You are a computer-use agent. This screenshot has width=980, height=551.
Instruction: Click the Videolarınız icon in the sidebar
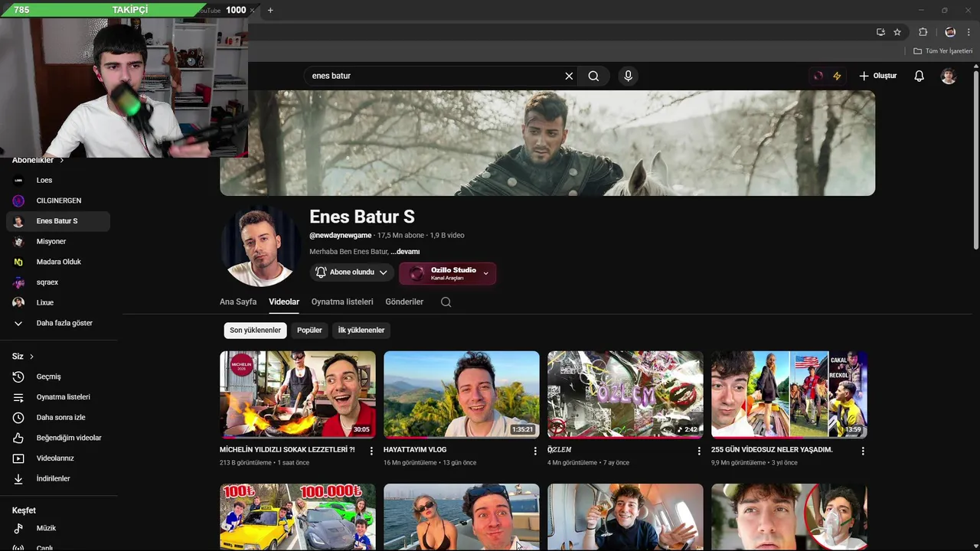[18, 458]
